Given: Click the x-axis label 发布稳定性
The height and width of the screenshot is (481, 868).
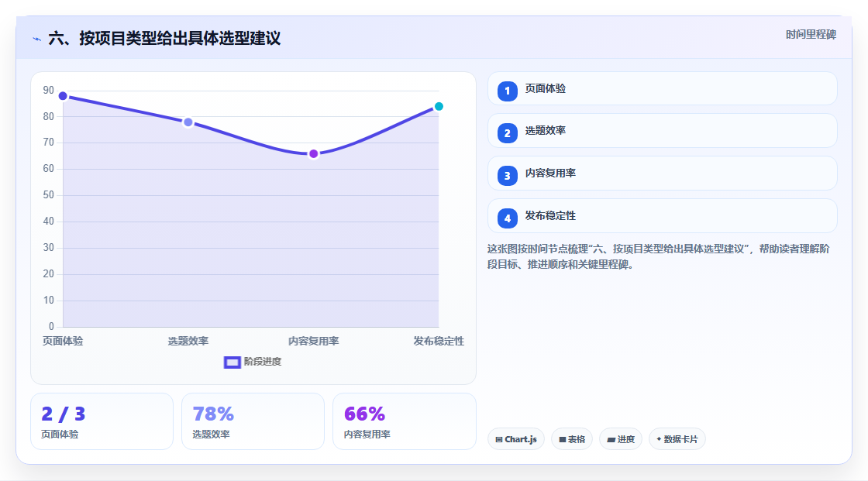Looking at the screenshot, I should (x=439, y=341).
